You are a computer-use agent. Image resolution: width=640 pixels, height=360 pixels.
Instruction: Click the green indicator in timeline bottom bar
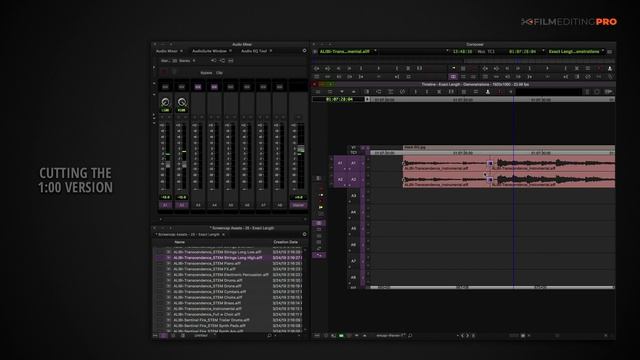point(341,336)
